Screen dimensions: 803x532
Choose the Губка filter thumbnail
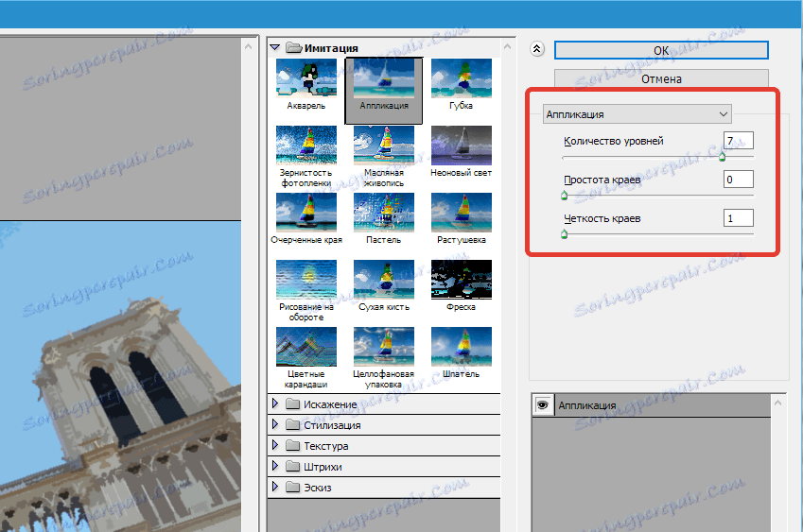coord(462,78)
